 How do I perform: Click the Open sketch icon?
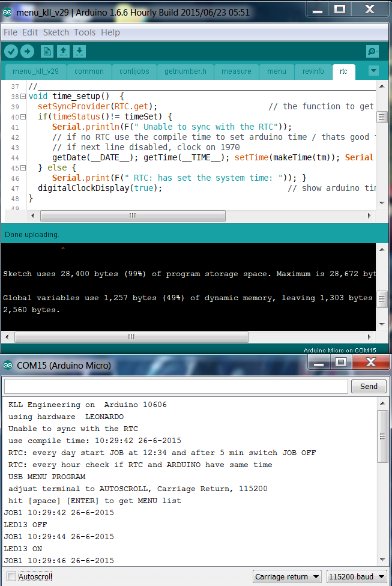pyautogui.click(x=63, y=52)
